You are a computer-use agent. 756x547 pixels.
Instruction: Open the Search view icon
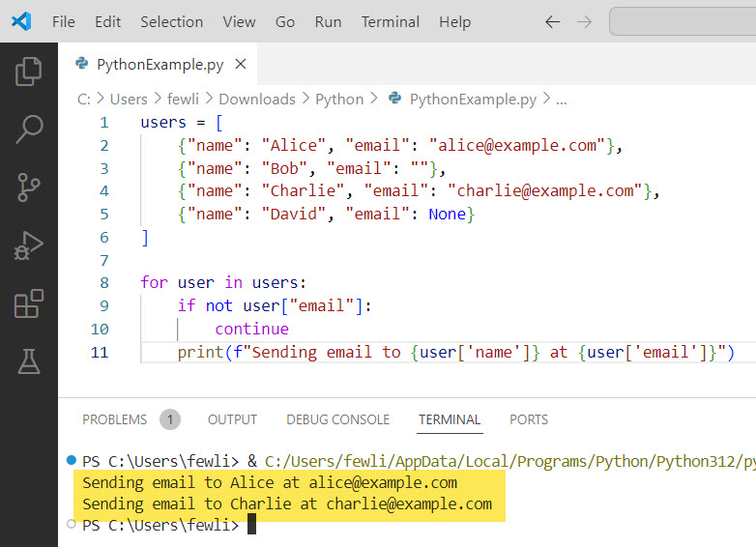click(29, 129)
